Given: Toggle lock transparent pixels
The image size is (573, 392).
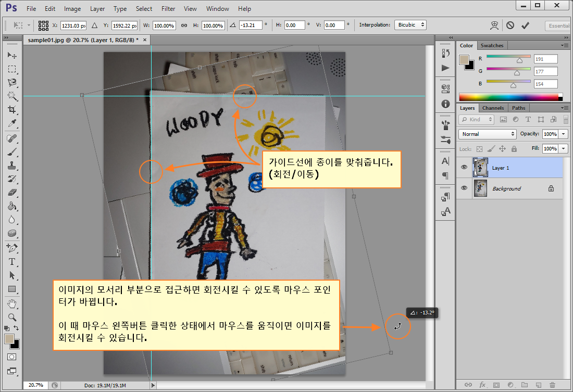Looking at the screenshot, I should (x=479, y=149).
